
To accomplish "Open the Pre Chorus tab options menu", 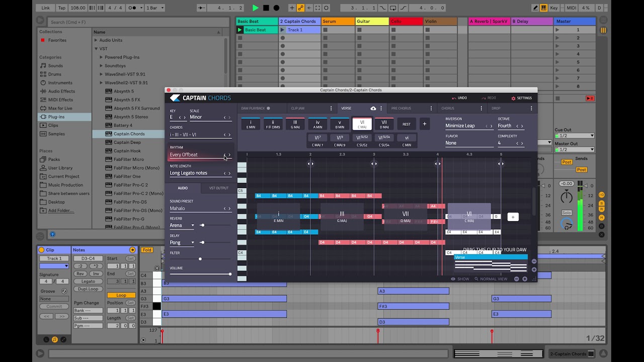I will (431, 108).
